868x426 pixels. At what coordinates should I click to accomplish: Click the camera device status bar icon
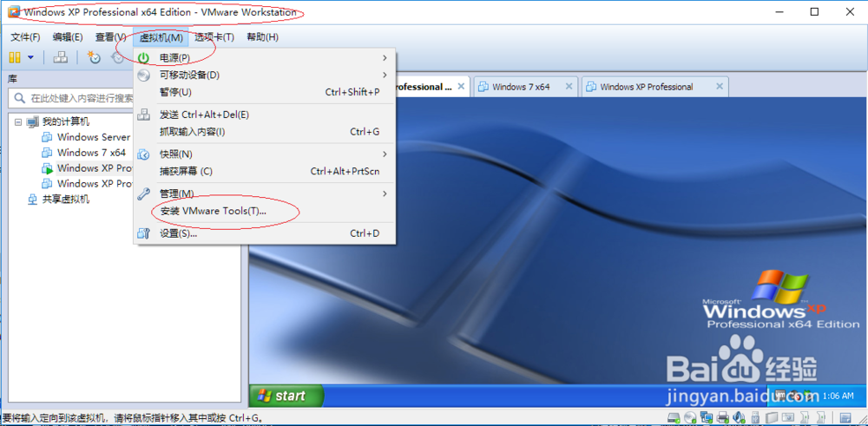[788, 417]
